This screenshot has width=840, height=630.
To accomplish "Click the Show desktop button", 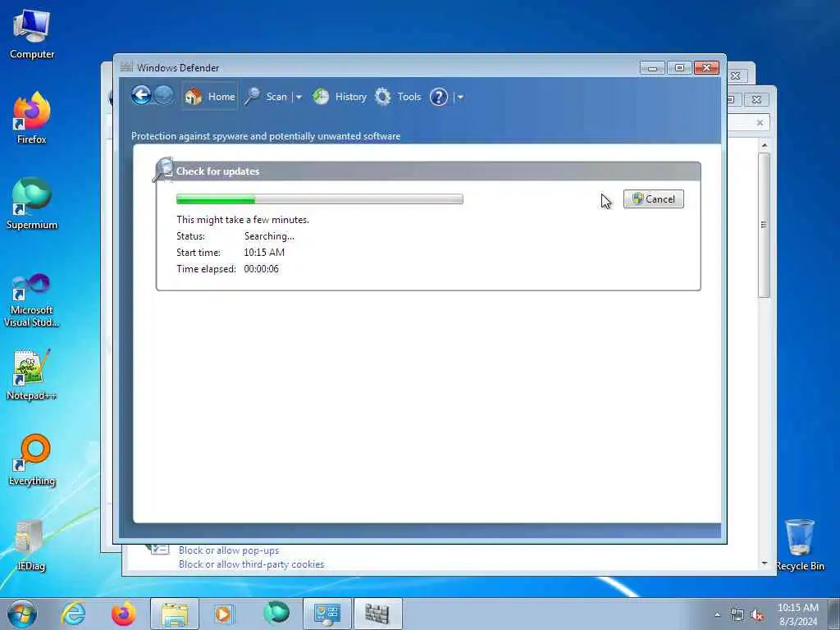I will point(834,614).
